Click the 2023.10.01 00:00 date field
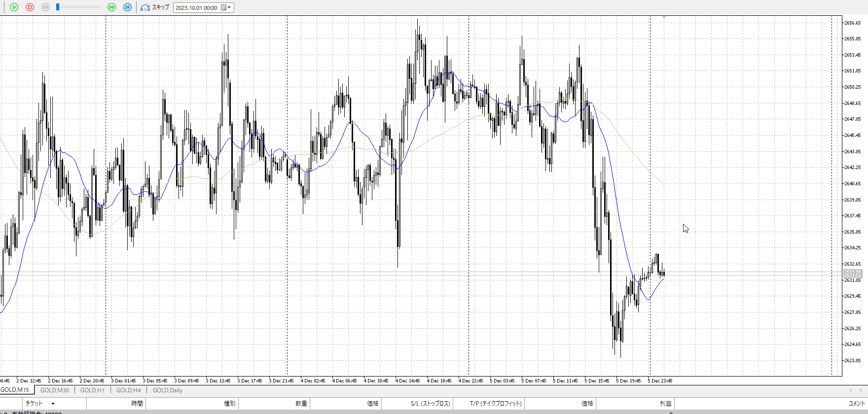868x414 pixels. point(196,8)
